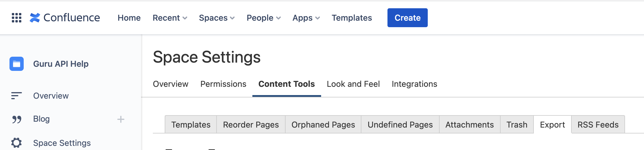Expand the Recent dropdown menu
Image resolution: width=644 pixels, height=150 pixels.
pyautogui.click(x=170, y=18)
